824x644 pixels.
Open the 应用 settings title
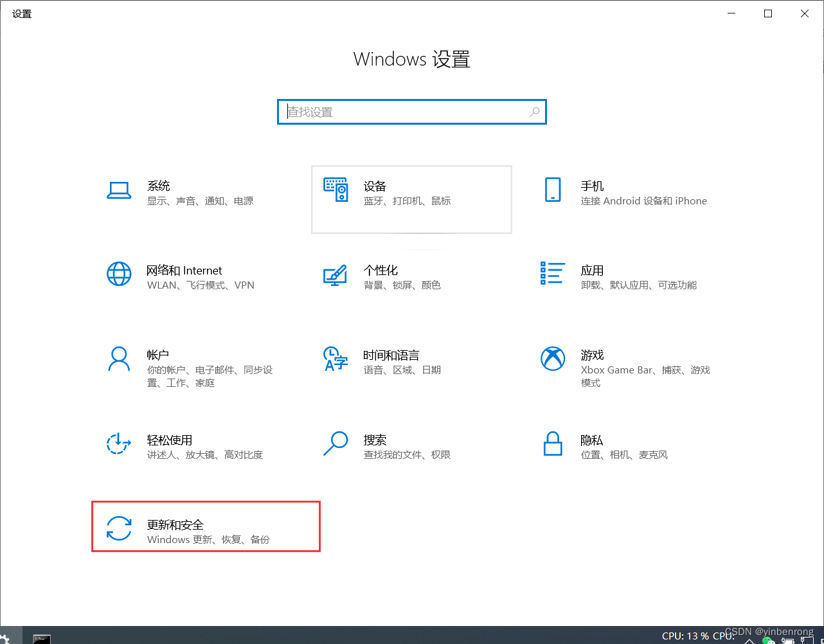coord(592,270)
